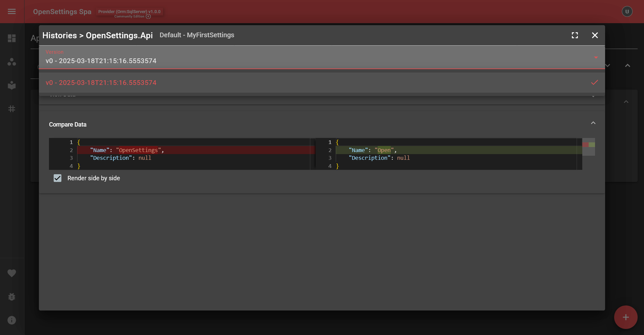Image resolution: width=644 pixels, height=335 pixels.
Task: Select v0 - 2025-03-18T21:15:16 version option
Action: pyautogui.click(x=101, y=83)
